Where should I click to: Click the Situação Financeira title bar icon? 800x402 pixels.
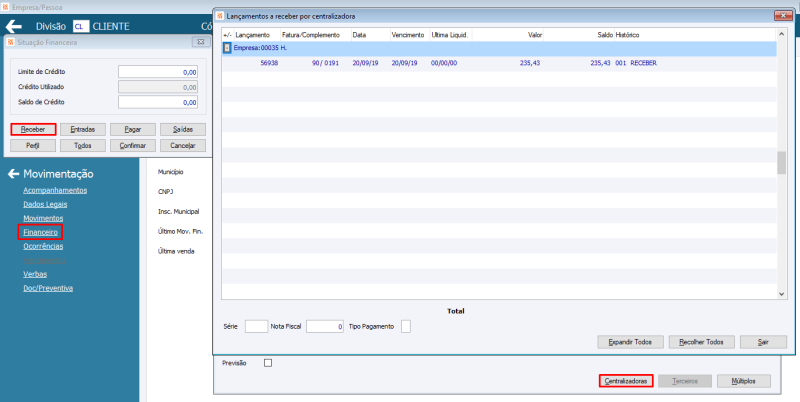(11, 42)
